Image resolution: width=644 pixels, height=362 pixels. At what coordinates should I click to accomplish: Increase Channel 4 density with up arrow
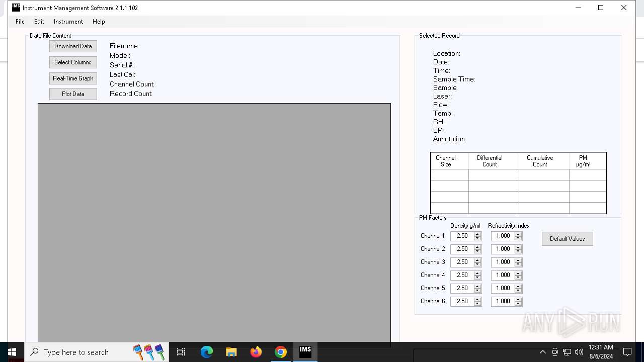(477, 273)
